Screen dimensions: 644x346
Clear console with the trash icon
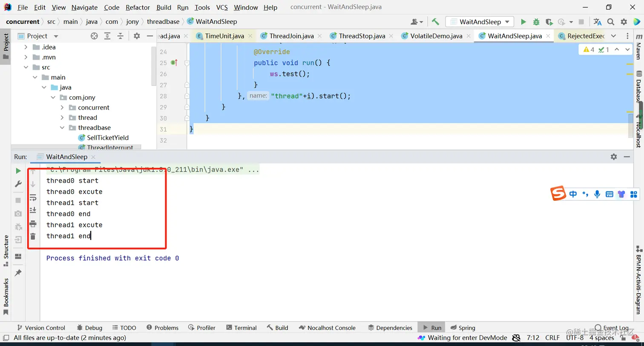tap(33, 236)
